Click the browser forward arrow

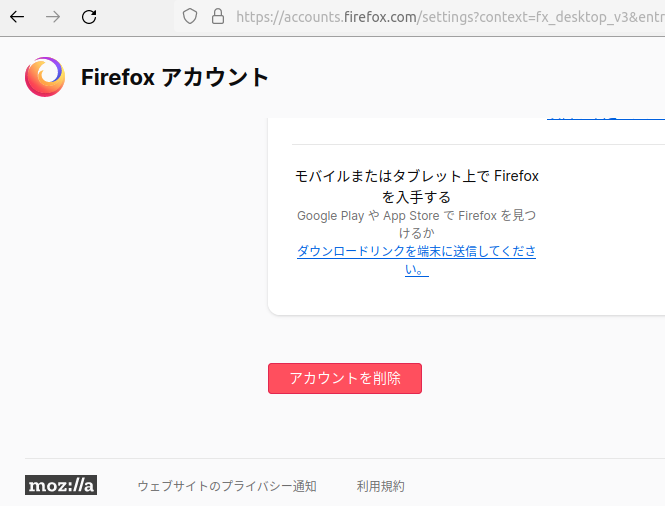[x=53, y=16]
